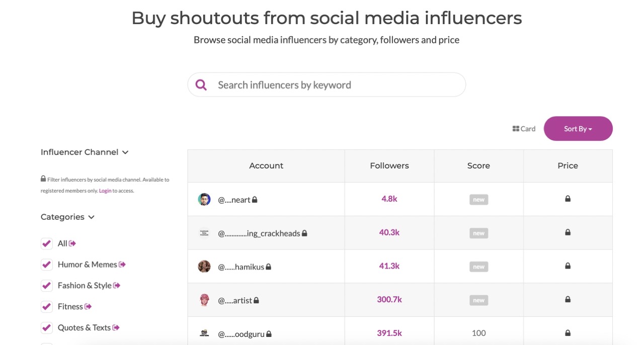This screenshot has height=345, width=644.
Task: Toggle the Quotes & Texts checkbox
Action: (47, 328)
